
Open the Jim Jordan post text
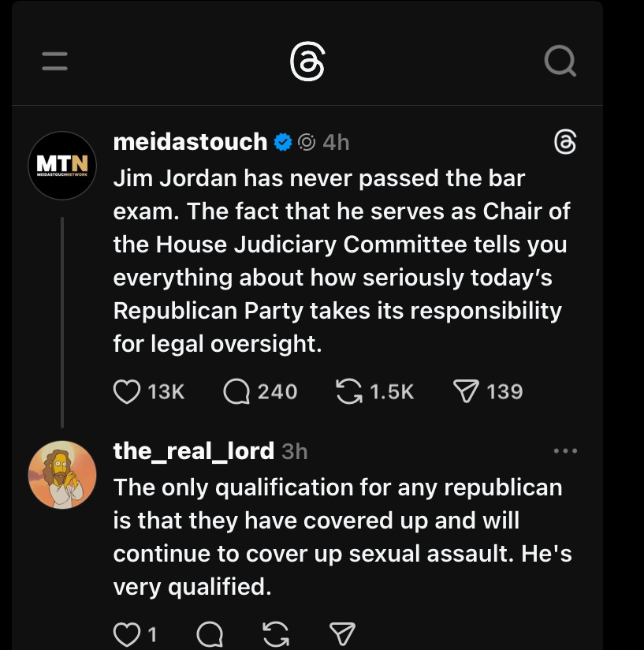pyautogui.click(x=339, y=262)
